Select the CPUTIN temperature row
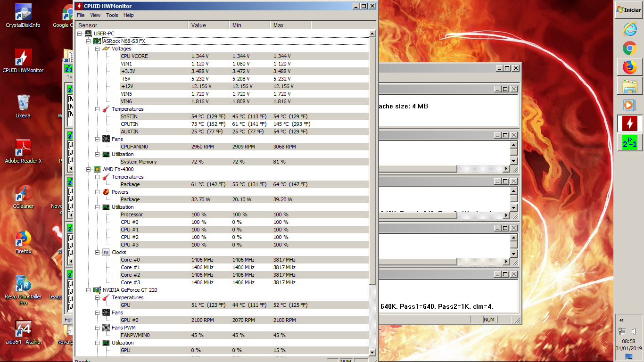644x362 pixels. 244,124
